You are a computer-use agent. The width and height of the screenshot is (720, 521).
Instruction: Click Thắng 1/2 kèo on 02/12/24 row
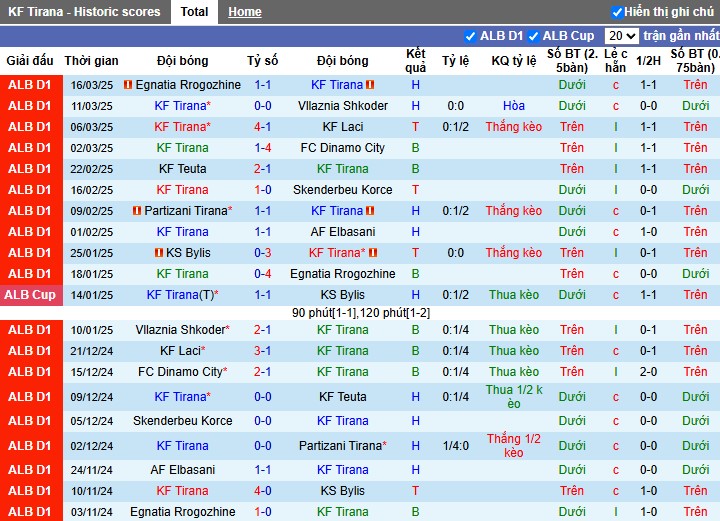(x=514, y=446)
